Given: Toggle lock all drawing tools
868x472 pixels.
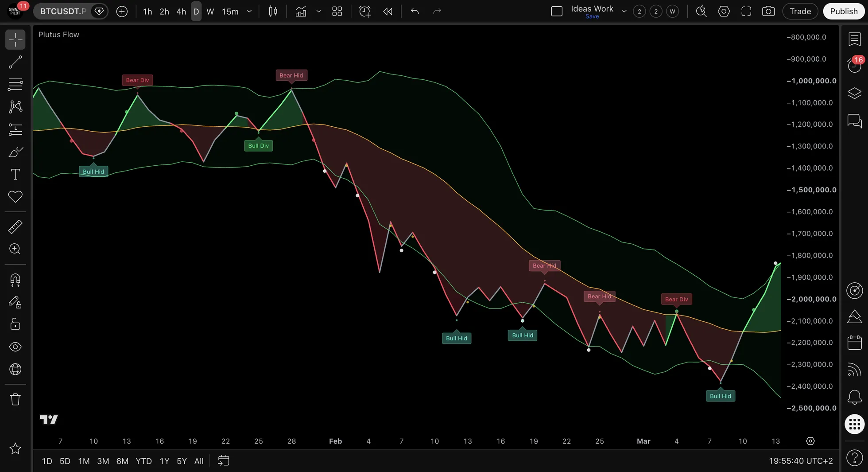Looking at the screenshot, I should [x=15, y=324].
